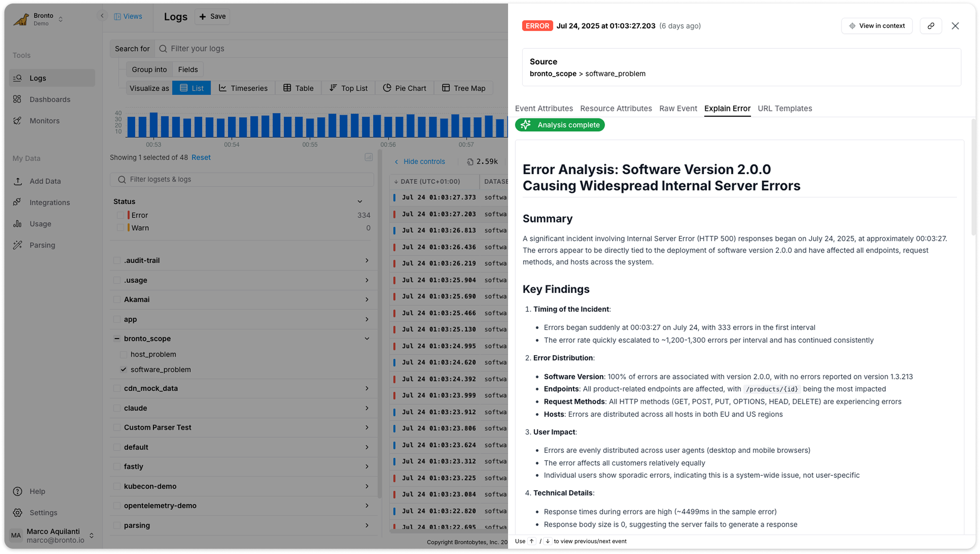Click the analysis panel vertical scrollbar
The height and width of the screenshot is (554, 980).
[973, 177]
